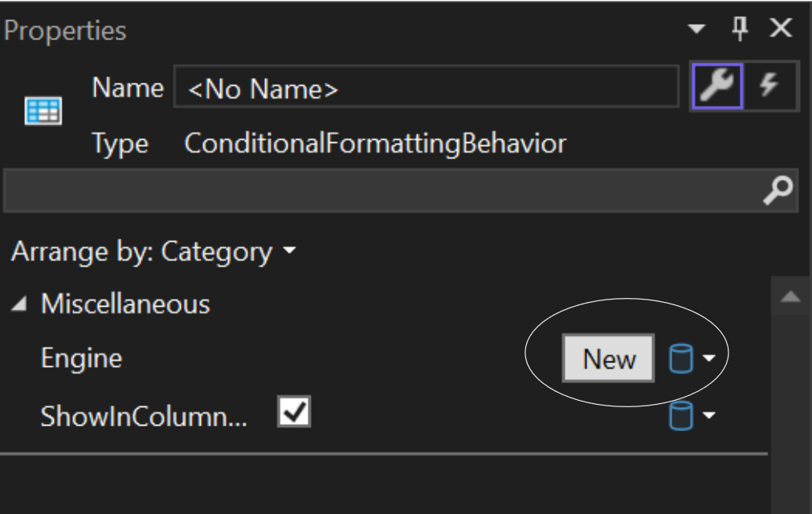Open the arrow next to ShowInColumn marker
The width and height of the screenshot is (812, 514).
[x=708, y=416]
